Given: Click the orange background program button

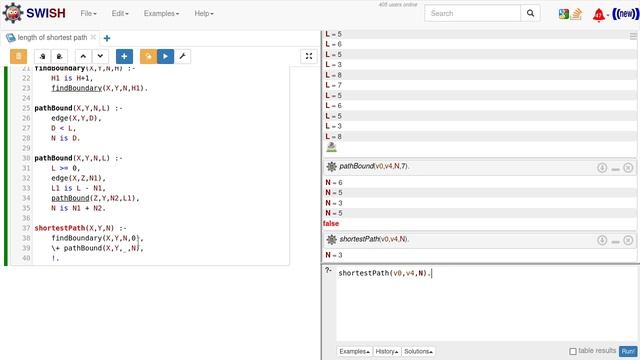Looking at the screenshot, I should [149, 56].
